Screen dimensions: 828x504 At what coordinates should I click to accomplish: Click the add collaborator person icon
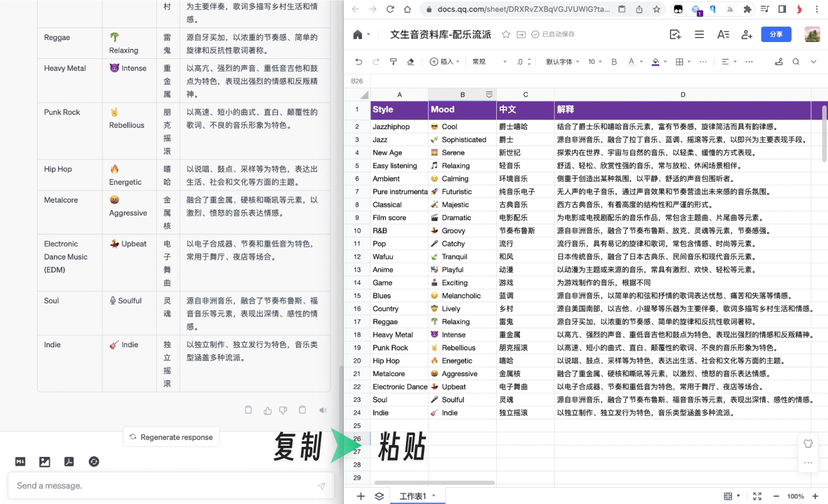[x=746, y=34]
